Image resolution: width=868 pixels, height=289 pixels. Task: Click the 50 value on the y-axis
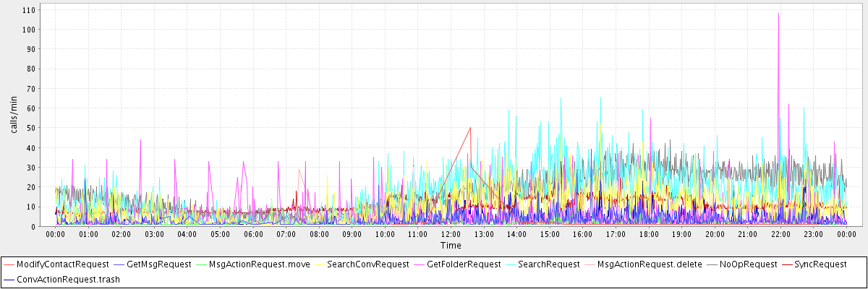(33, 128)
